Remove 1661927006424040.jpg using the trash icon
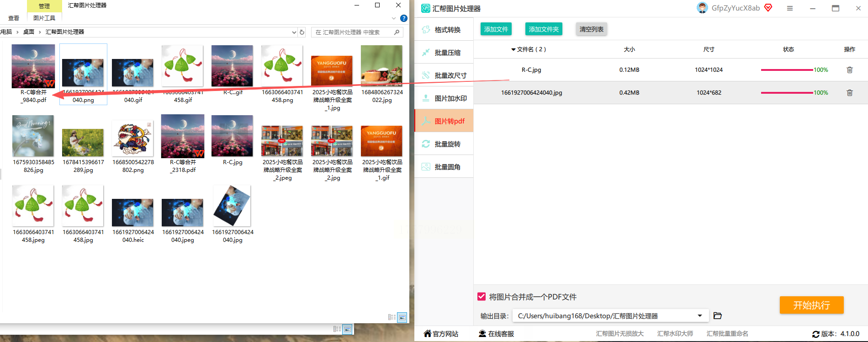The width and height of the screenshot is (868, 342). (x=850, y=93)
